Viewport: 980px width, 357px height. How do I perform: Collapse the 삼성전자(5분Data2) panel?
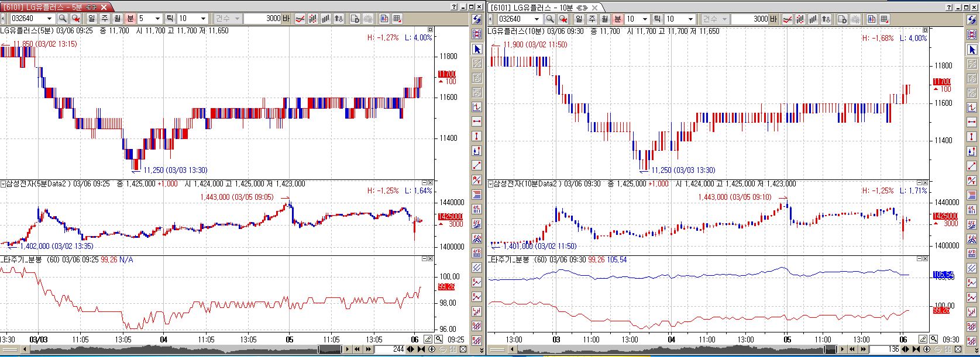pyautogui.click(x=425, y=183)
